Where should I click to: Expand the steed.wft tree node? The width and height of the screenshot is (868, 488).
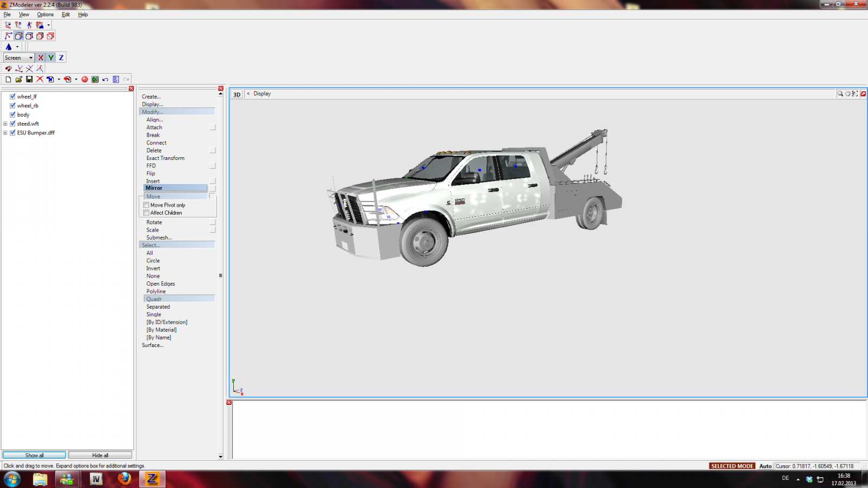[5, 124]
